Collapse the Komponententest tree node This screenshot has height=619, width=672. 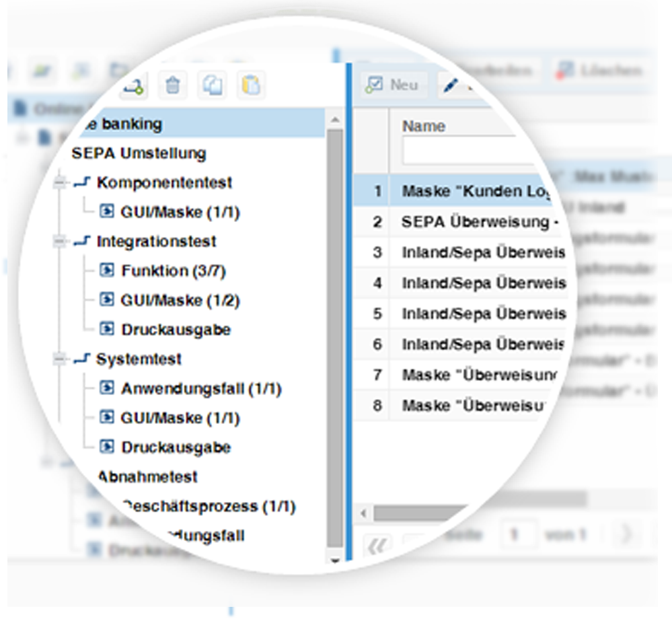[58, 182]
